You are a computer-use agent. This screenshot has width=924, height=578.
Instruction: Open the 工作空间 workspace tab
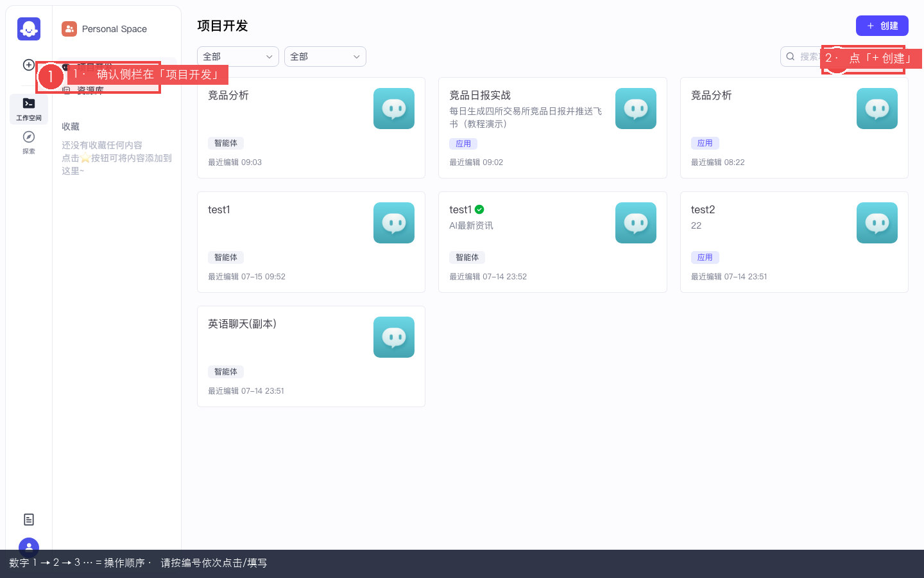[x=29, y=109]
